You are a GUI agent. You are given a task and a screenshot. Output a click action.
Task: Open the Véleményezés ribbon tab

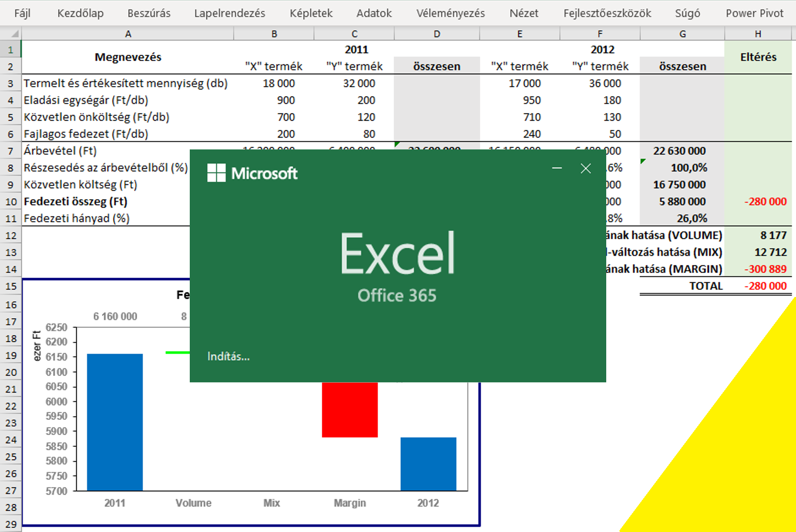coord(451,13)
